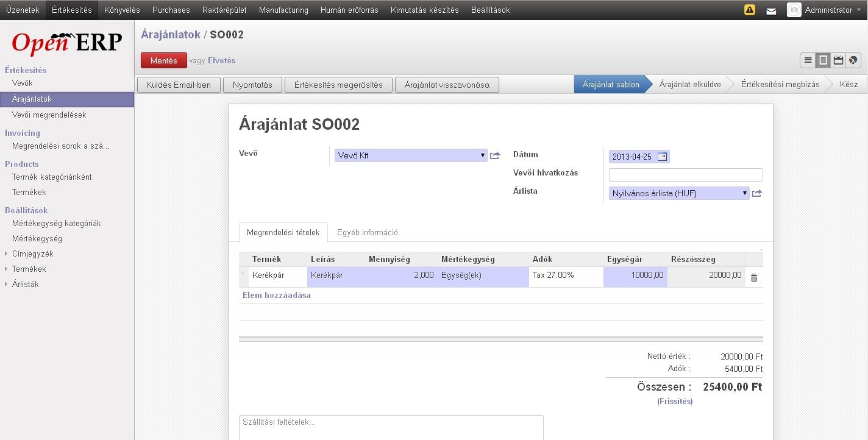Click the Értékesítés megerősítés button
This screenshot has height=440, width=868.
(x=338, y=85)
